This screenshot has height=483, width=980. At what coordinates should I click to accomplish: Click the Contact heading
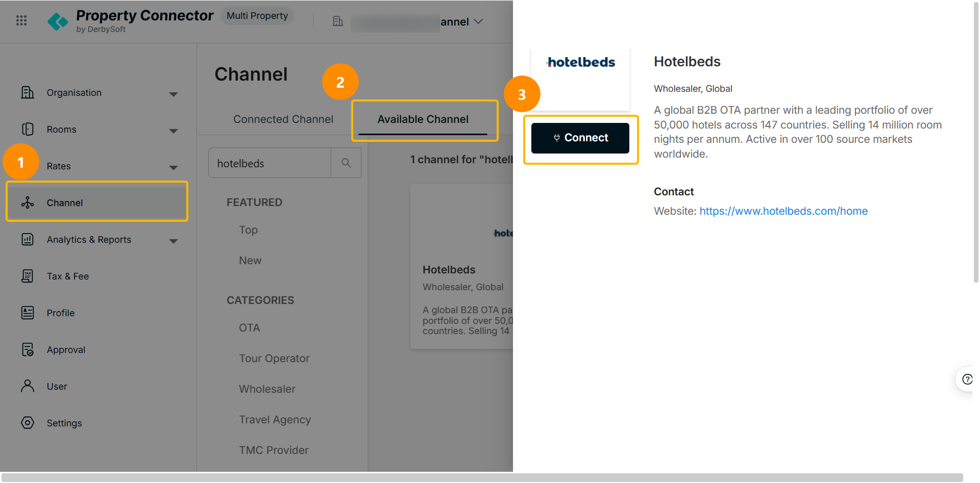coord(674,192)
